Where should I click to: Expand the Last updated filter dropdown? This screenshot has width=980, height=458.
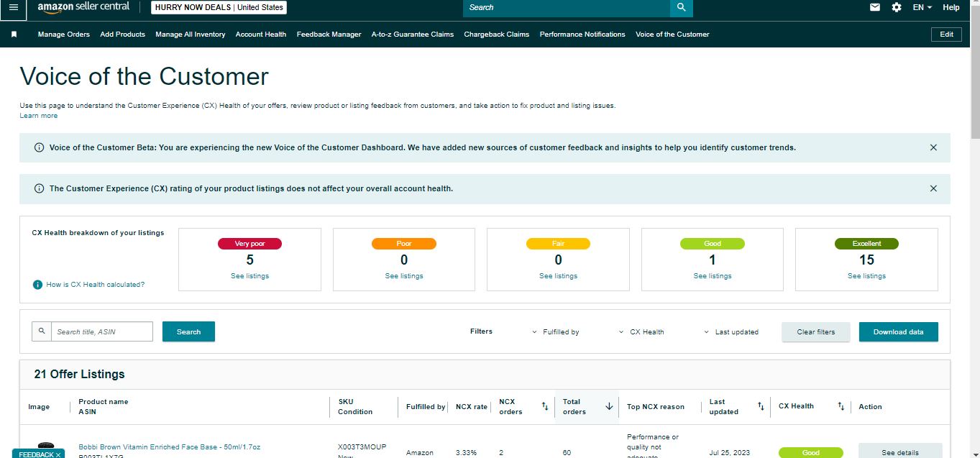click(x=731, y=332)
